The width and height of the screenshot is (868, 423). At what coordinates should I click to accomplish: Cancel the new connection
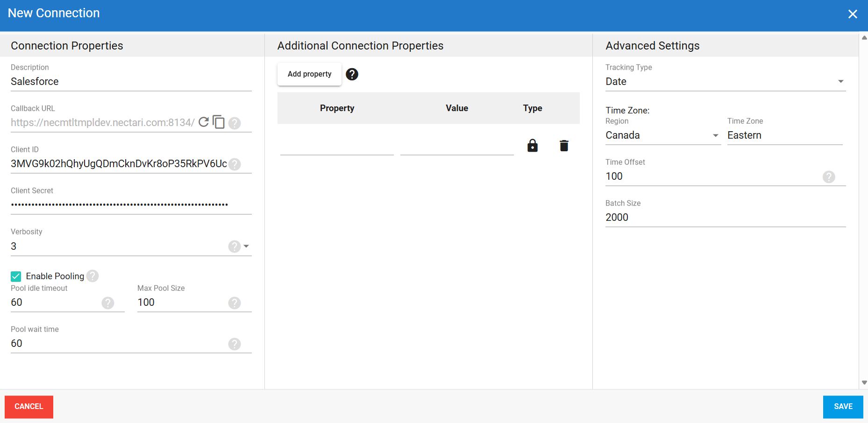[29, 407]
